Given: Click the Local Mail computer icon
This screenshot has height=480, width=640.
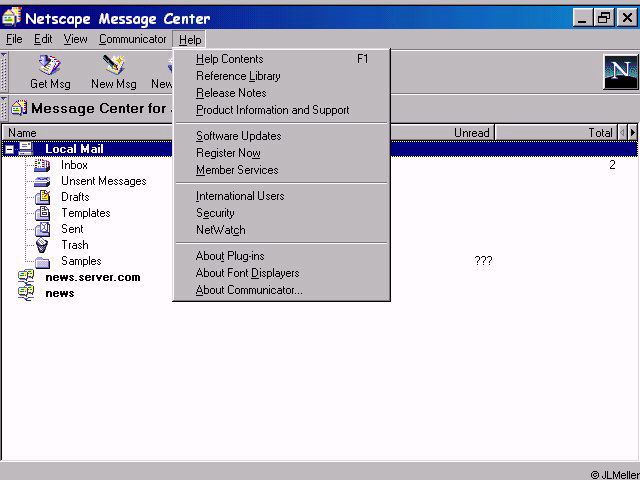Looking at the screenshot, I should [x=26, y=149].
